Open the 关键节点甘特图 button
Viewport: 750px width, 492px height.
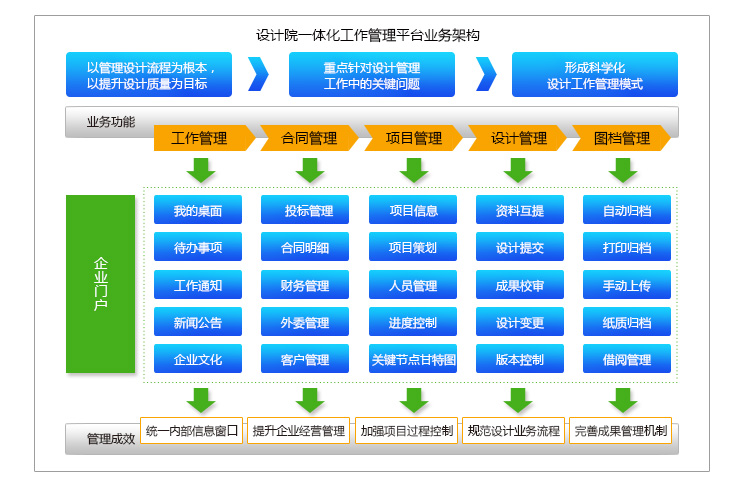413,359
